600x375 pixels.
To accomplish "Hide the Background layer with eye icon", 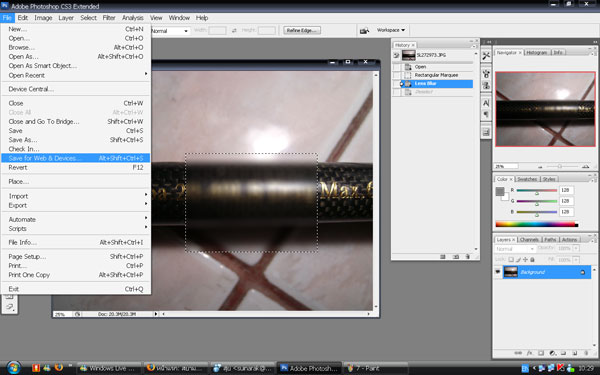I will click(x=497, y=272).
